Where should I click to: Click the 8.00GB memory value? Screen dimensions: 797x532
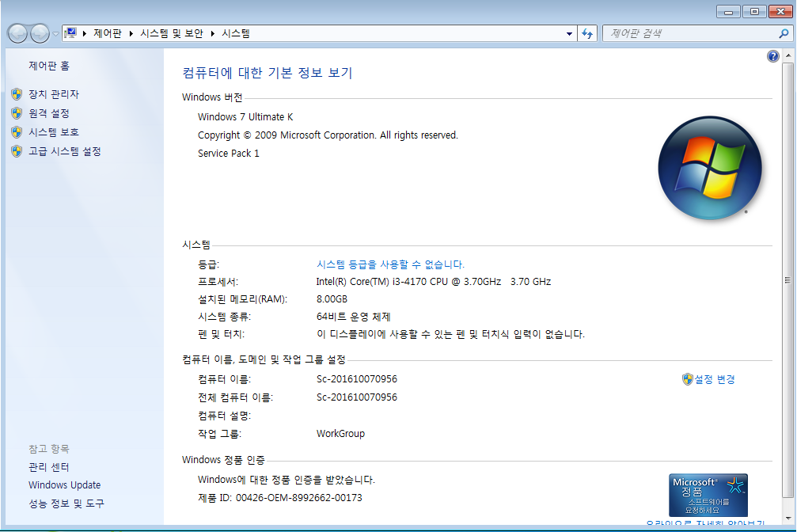point(332,299)
